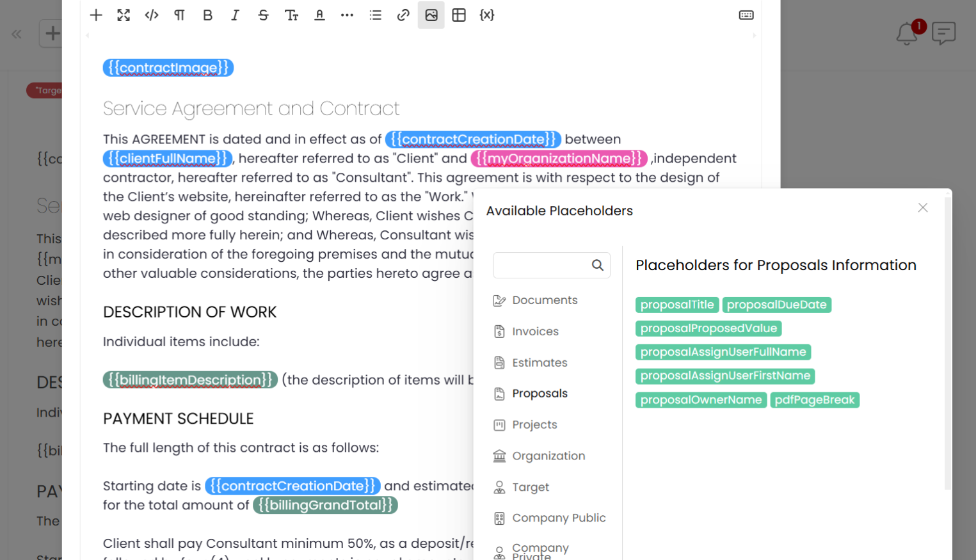The image size is (976, 560).
Task: Click the placeholder search input field
Action: 541,265
